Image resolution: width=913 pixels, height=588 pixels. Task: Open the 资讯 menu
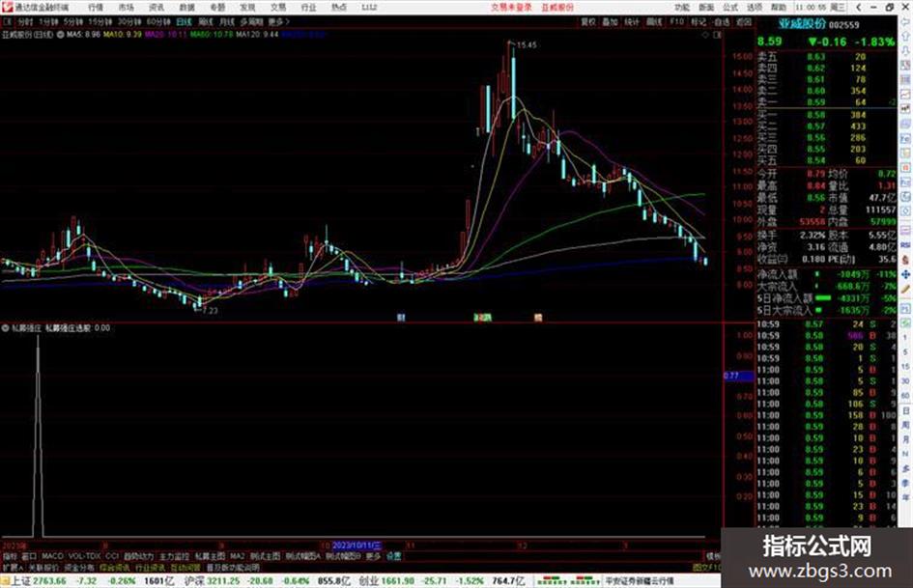pos(157,7)
